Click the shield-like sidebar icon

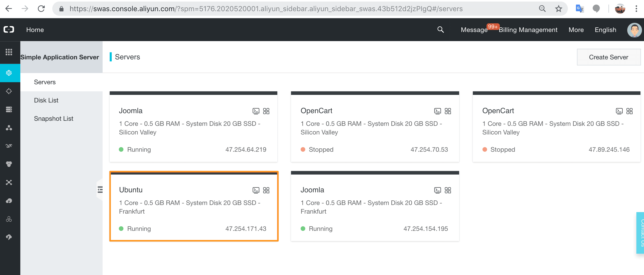click(9, 164)
